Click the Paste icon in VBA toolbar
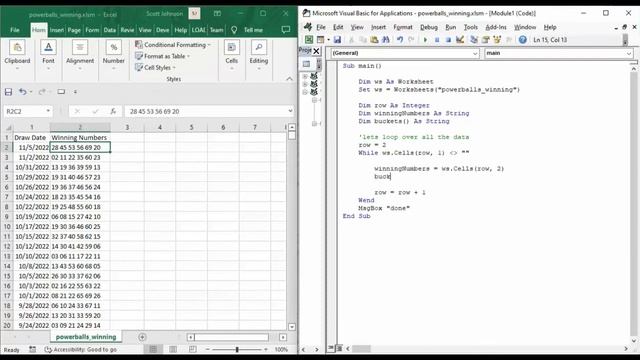This screenshot has height=360, width=640. click(x=374, y=40)
